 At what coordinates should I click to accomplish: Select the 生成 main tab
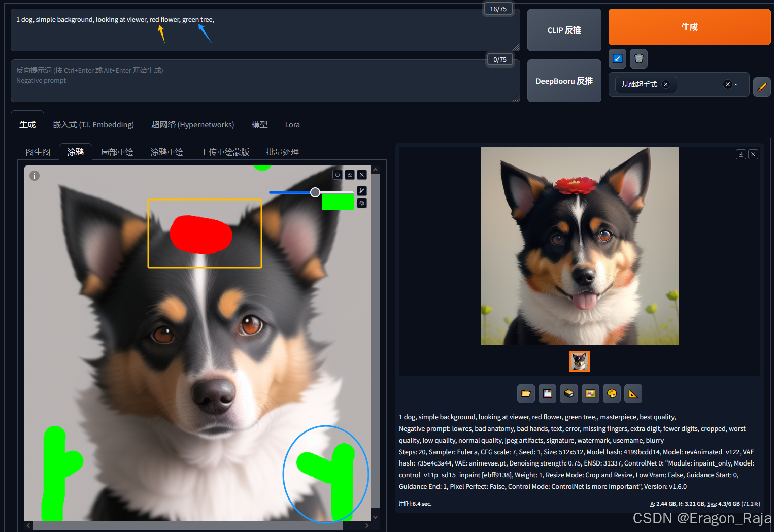pyautogui.click(x=27, y=124)
